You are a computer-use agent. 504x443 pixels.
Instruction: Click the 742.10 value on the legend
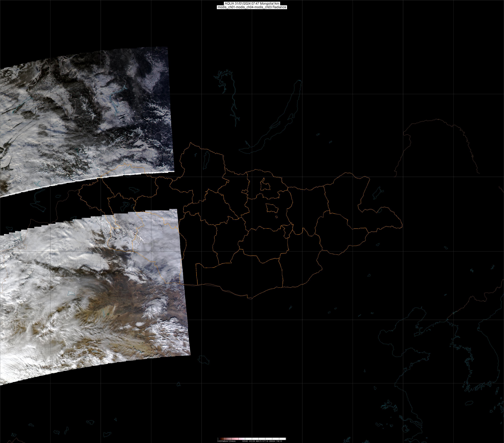279,441
